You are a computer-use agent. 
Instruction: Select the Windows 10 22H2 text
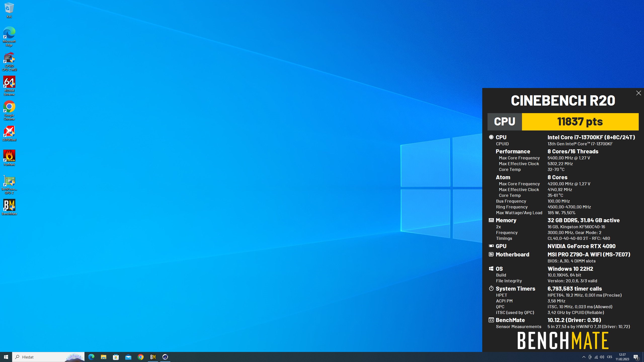570,269
